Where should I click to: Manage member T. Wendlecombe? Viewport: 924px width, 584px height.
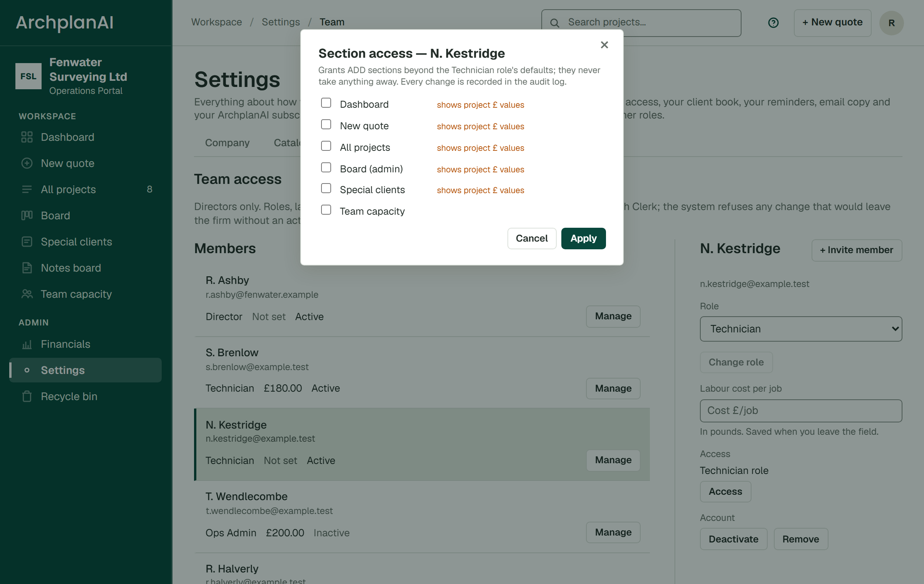[x=613, y=532]
